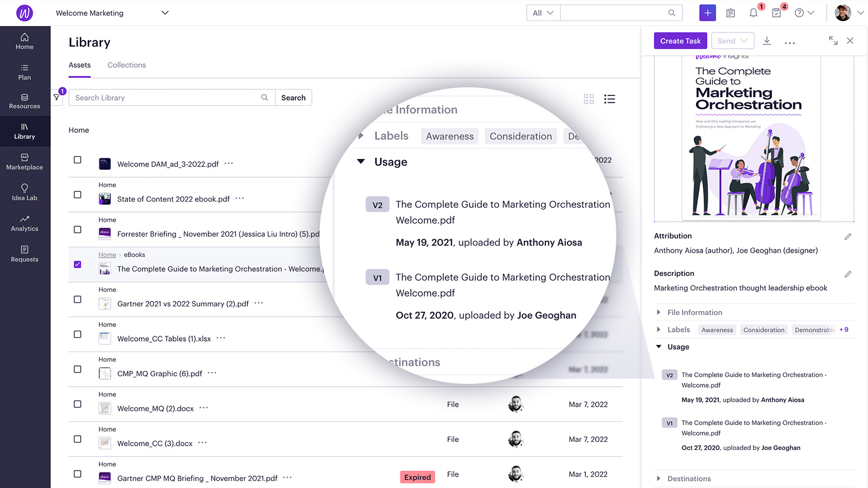The width and height of the screenshot is (868, 488).
Task: Close the asset preview panel
Action: [850, 41]
